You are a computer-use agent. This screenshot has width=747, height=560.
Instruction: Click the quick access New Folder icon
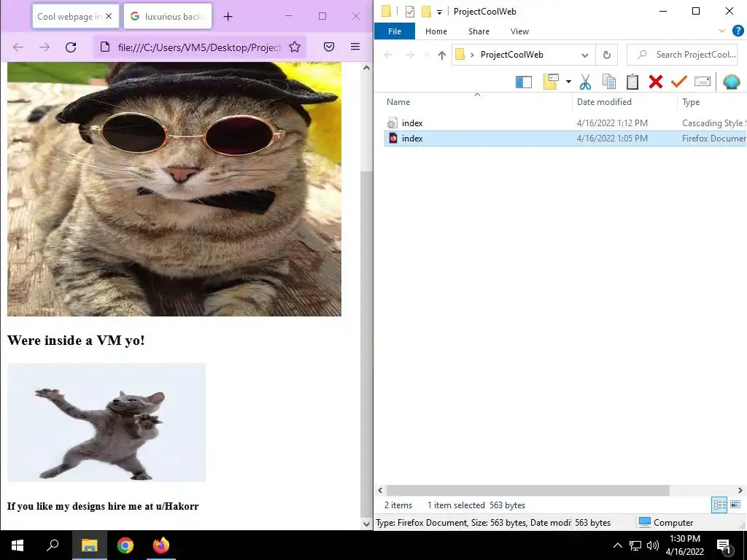tap(426, 12)
